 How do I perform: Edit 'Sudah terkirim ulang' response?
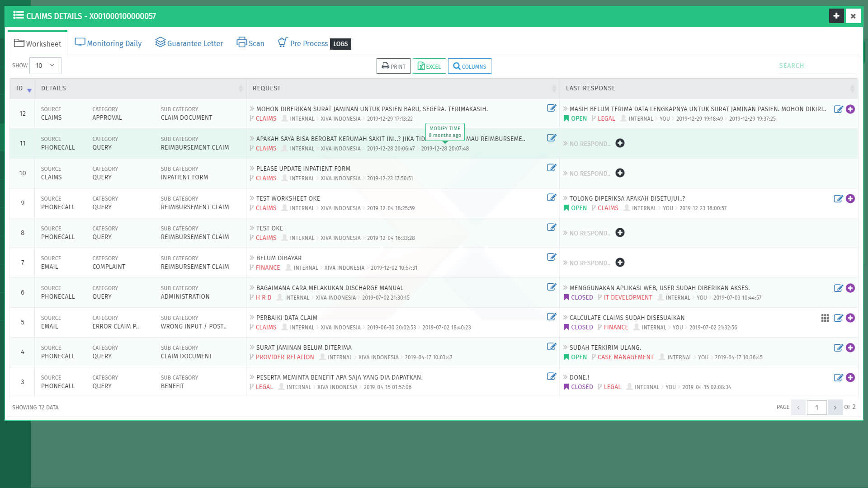tap(838, 348)
